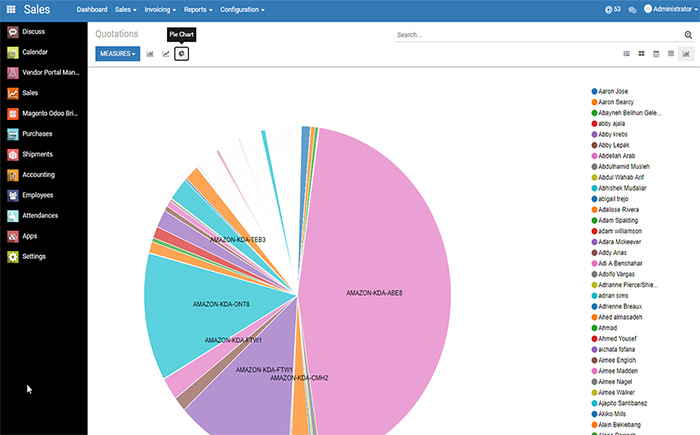
Task: Switch to list view
Action: pos(626,54)
